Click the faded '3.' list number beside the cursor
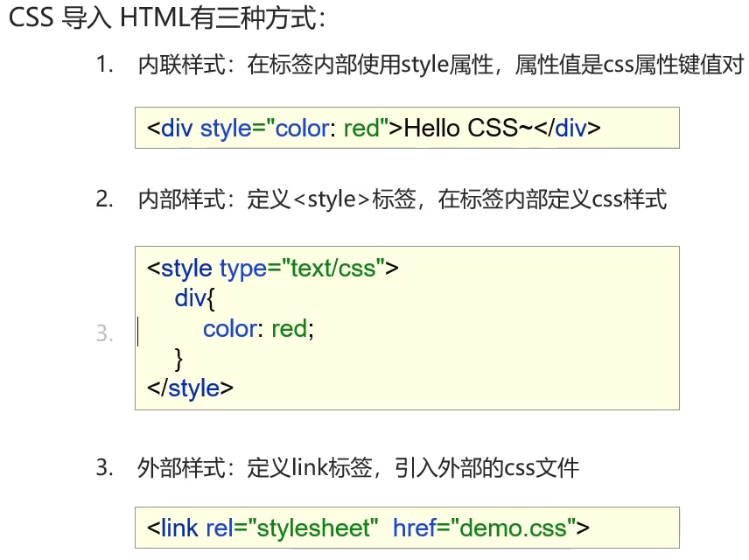749x560 pixels. (105, 333)
